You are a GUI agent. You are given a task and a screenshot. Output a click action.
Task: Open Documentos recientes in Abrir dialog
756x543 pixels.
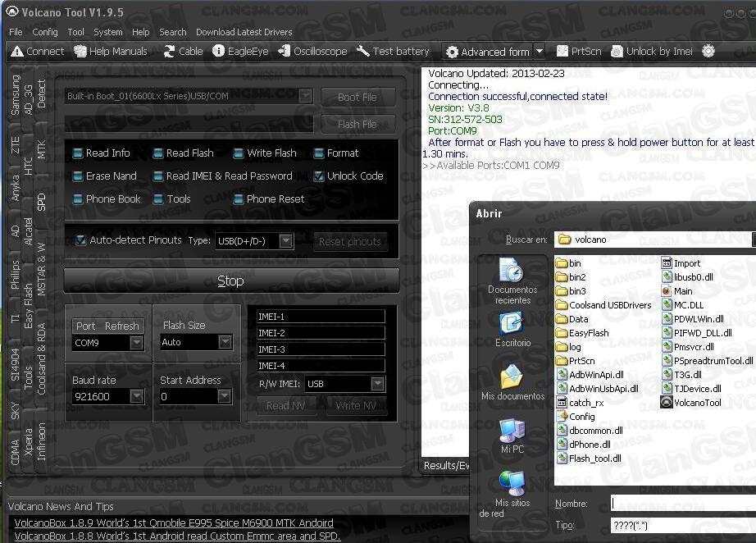click(x=512, y=281)
